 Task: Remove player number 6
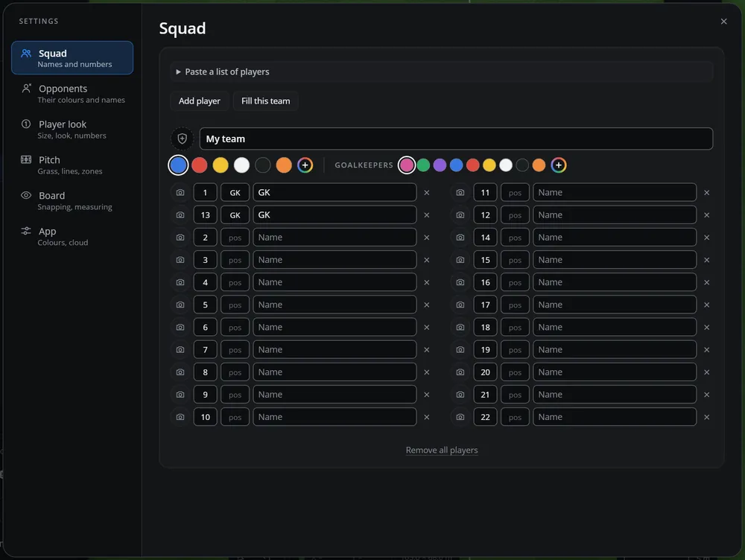click(427, 327)
